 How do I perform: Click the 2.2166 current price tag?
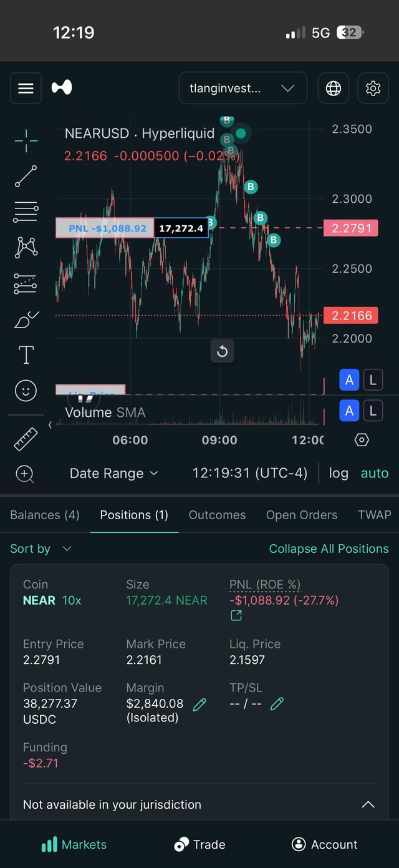(x=350, y=316)
